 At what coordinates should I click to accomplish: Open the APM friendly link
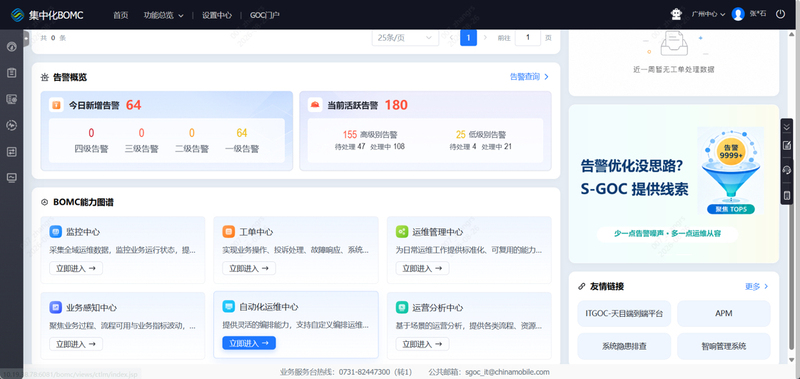click(x=723, y=314)
